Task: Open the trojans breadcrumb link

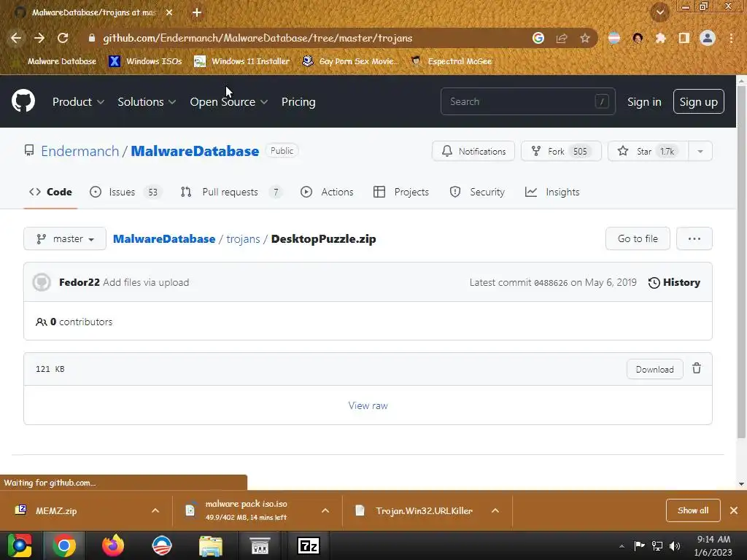Action: (x=243, y=239)
